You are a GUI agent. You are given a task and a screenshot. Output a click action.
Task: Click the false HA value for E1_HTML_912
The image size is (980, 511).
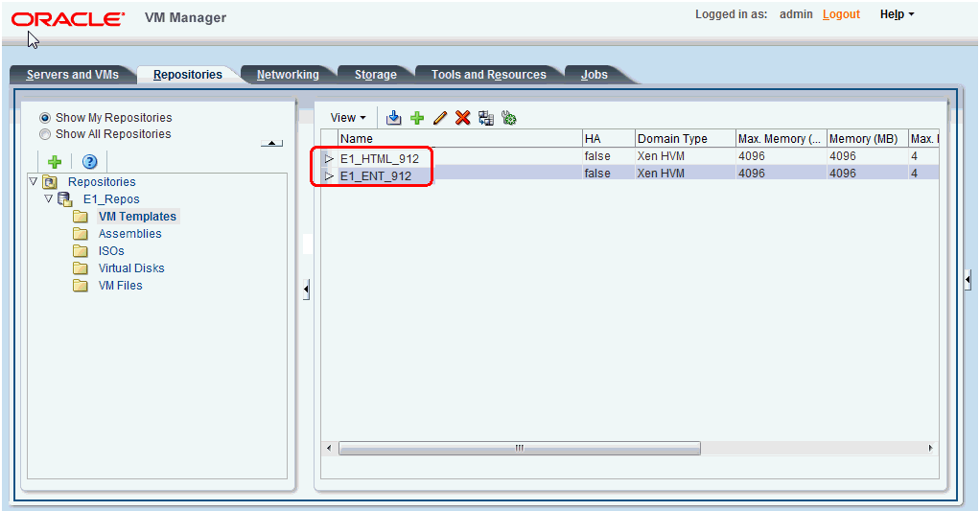click(597, 156)
